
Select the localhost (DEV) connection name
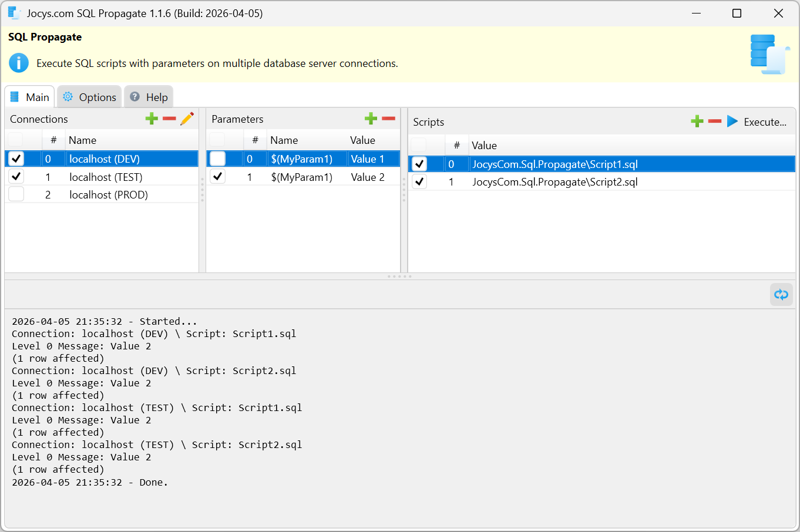click(105, 159)
